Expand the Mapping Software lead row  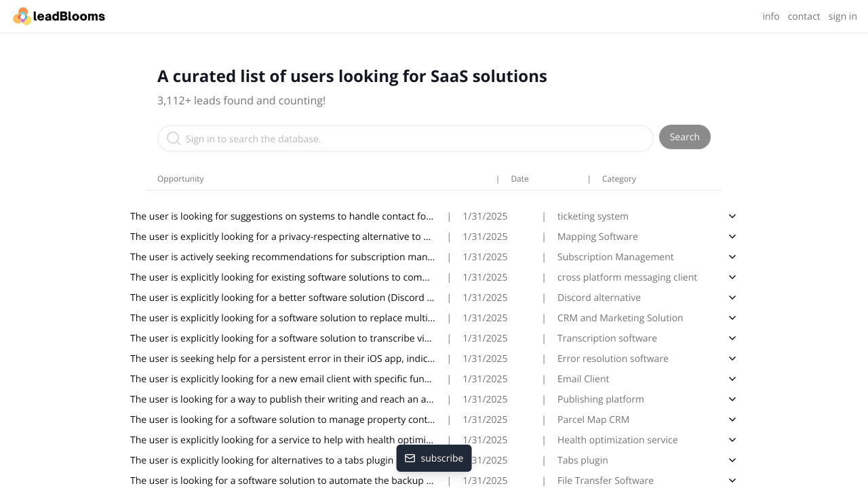(732, 237)
